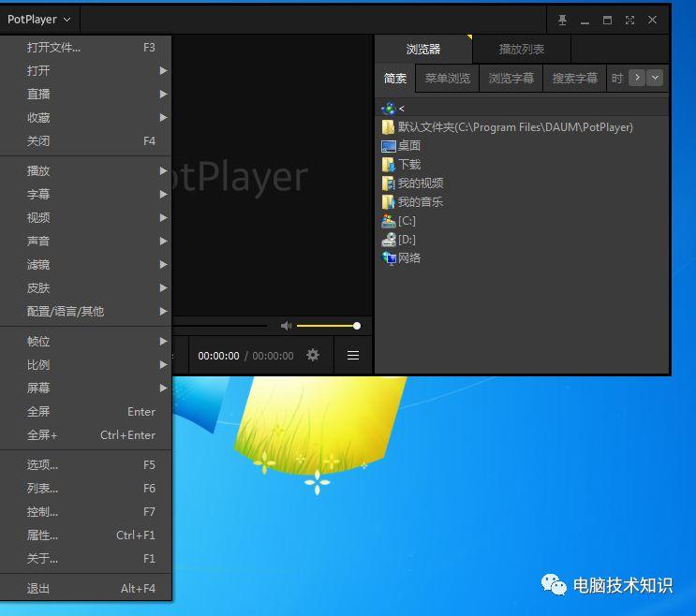Open 关于... F1 about dialog
Image resolution: width=696 pixels, height=616 pixels.
[x=85, y=558]
